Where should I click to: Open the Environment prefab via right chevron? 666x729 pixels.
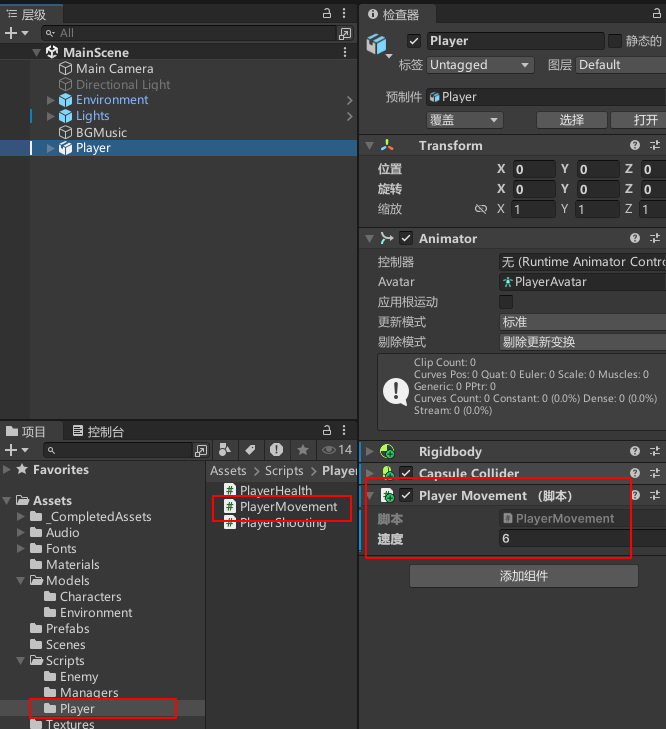pyautogui.click(x=350, y=100)
